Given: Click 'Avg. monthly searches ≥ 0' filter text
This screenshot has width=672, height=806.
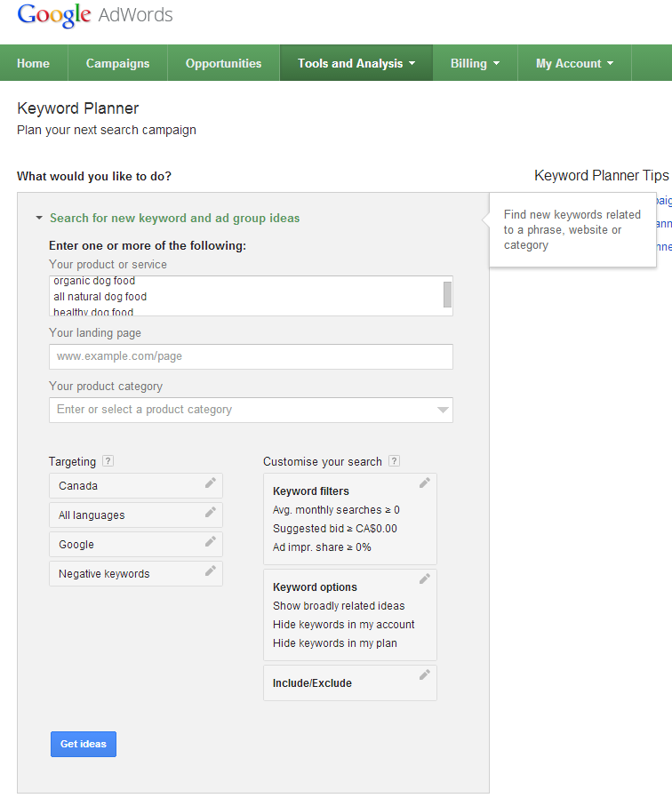Looking at the screenshot, I should click(x=336, y=510).
